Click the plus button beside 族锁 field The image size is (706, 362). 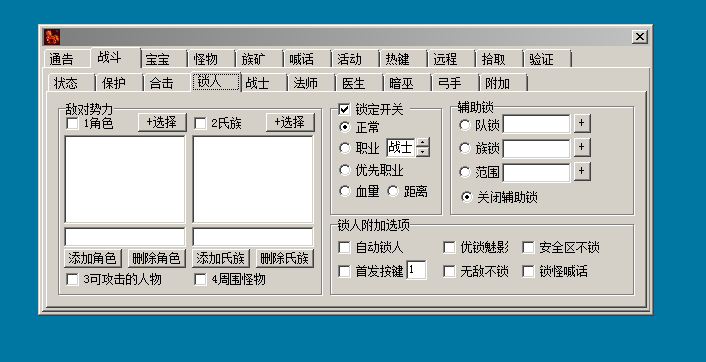[x=582, y=147]
